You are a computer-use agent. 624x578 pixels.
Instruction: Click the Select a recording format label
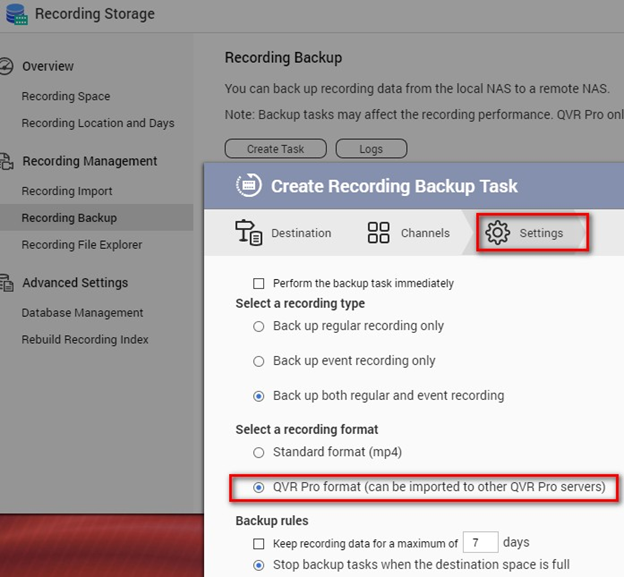pos(307,430)
